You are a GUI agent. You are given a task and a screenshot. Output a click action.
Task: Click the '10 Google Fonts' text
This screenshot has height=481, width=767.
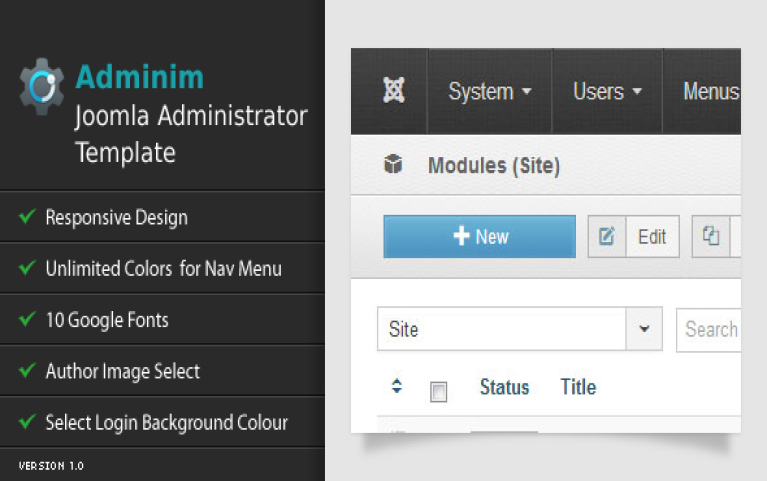pyautogui.click(x=107, y=320)
